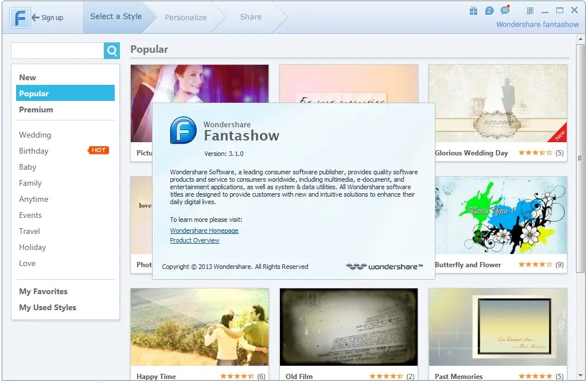Open the gift box icon
Image resolution: width=588 pixels, height=383 pixels.
pos(474,11)
